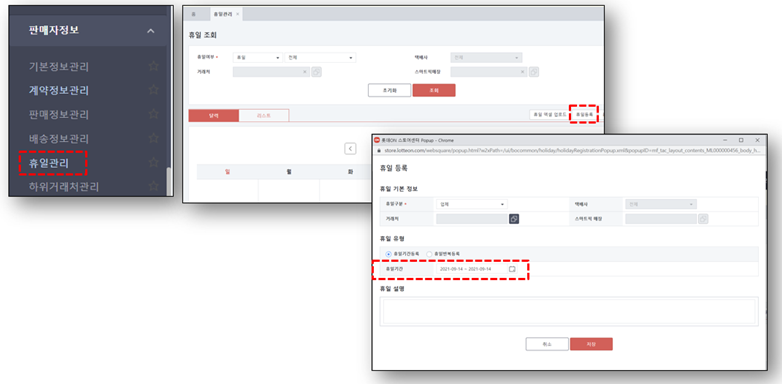Click the 거래처 field in popup
Screen dimensions: 782x386
coord(472,218)
